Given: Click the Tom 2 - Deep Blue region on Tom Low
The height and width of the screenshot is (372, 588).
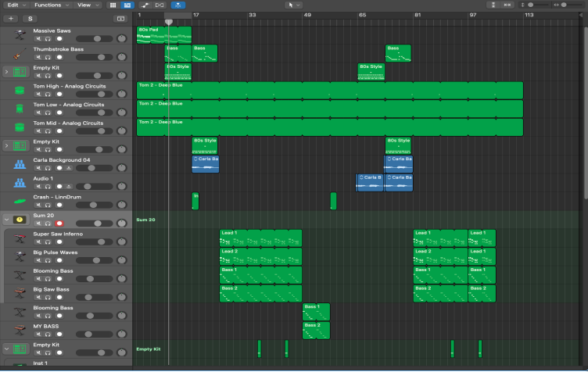Looking at the screenshot, I should tap(330, 109).
